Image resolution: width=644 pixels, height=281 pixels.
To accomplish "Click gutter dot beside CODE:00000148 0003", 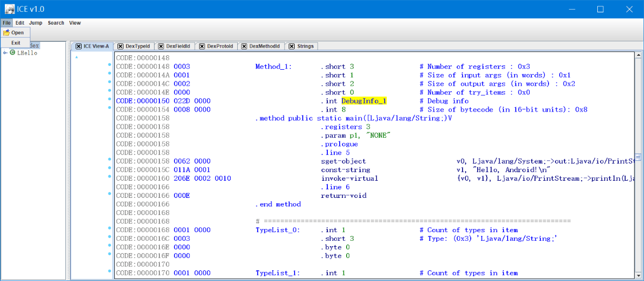I will pos(109,65).
